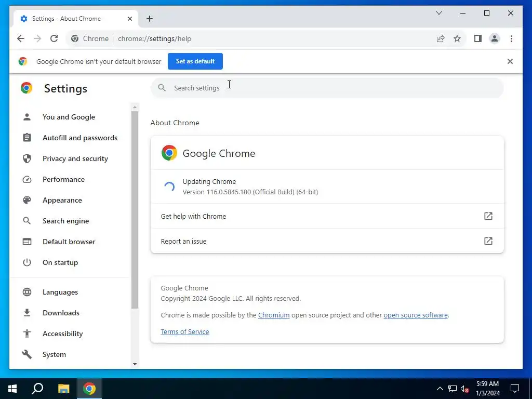Open Accessibility settings
Viewport: 532px width, 399px height.
(63, 334)
